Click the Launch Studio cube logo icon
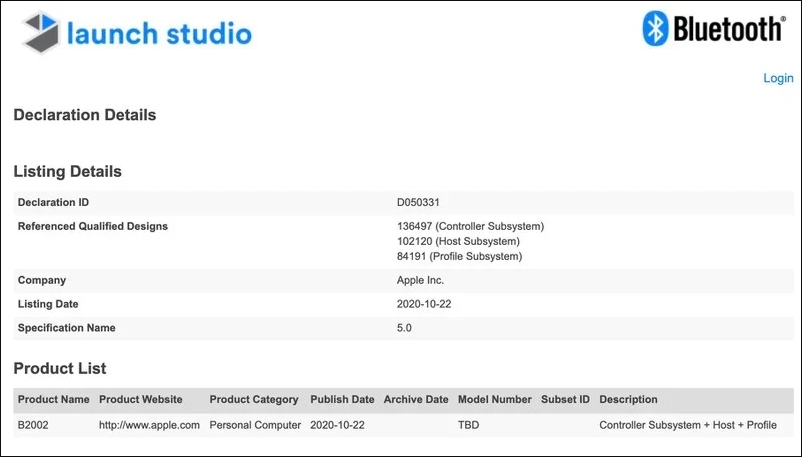 [40, 33]
